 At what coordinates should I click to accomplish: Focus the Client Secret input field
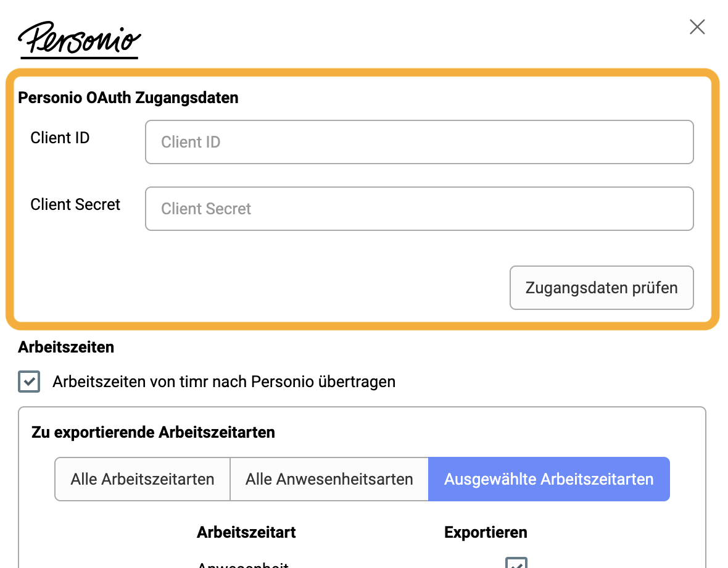point(420,209)
